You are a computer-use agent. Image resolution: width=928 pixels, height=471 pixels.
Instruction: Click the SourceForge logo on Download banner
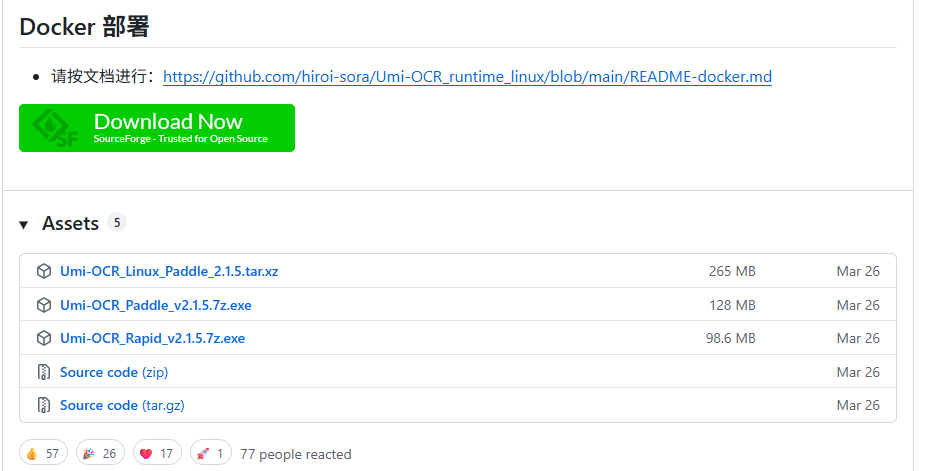tap(55, 128)
